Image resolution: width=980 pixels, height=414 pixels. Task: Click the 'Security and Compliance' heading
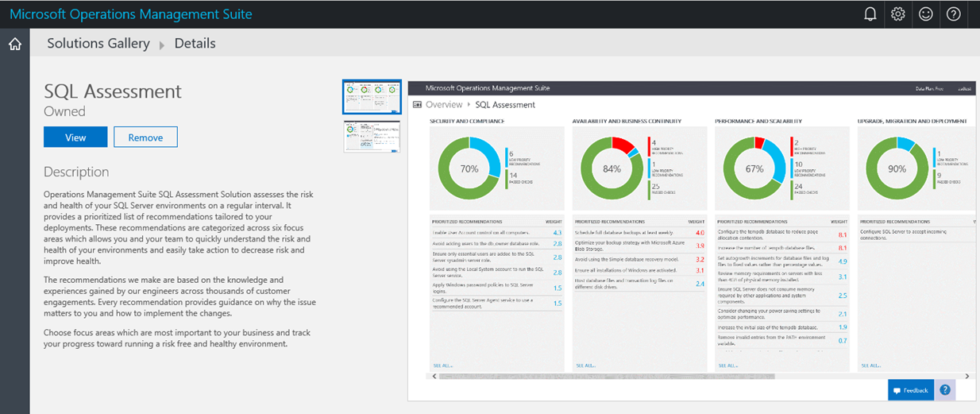(467, 122)
